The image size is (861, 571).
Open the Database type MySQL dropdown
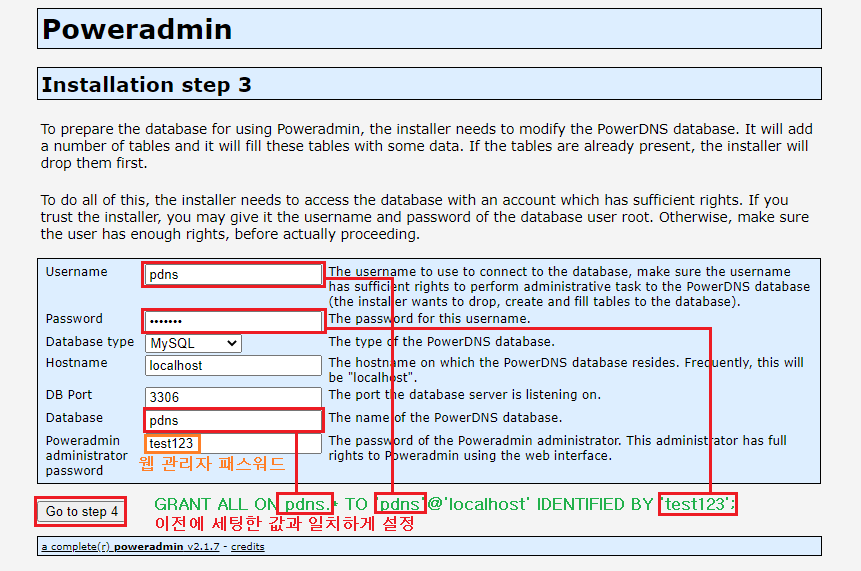(193, 344)
